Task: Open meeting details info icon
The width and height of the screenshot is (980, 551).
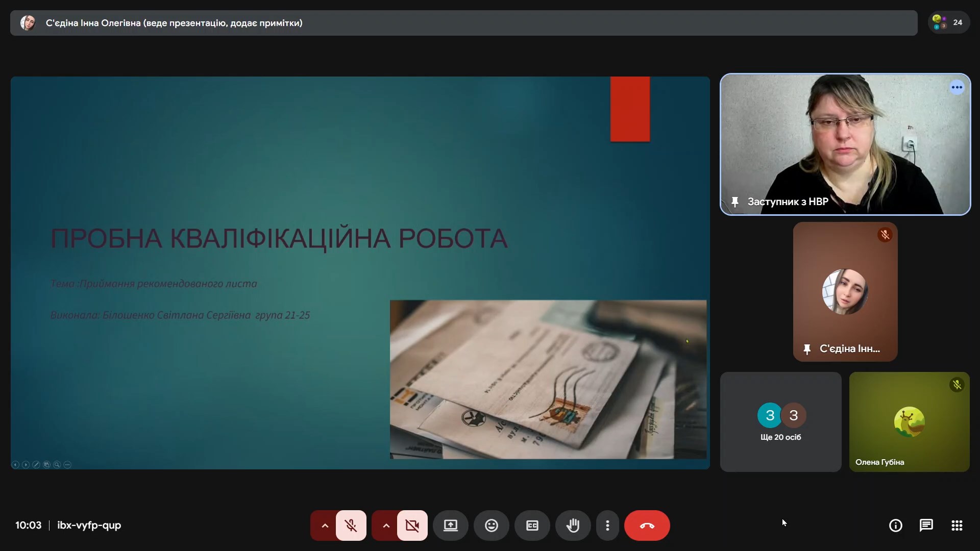Action: click(895, 525)
